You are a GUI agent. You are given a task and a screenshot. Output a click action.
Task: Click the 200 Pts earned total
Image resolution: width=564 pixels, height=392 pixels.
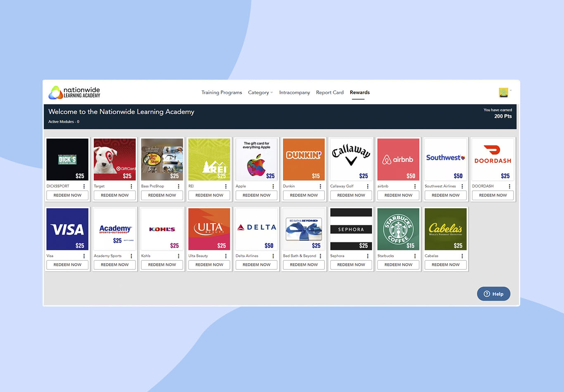point(503,116)
